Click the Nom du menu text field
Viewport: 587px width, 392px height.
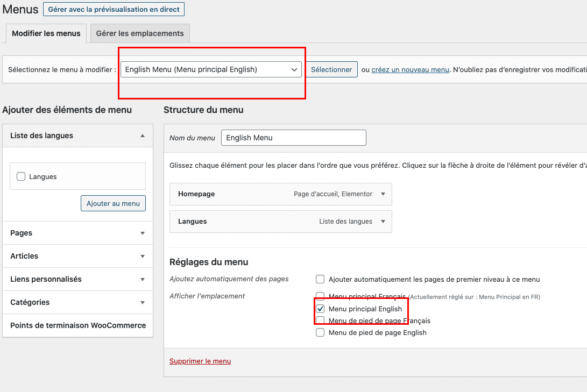293,138
